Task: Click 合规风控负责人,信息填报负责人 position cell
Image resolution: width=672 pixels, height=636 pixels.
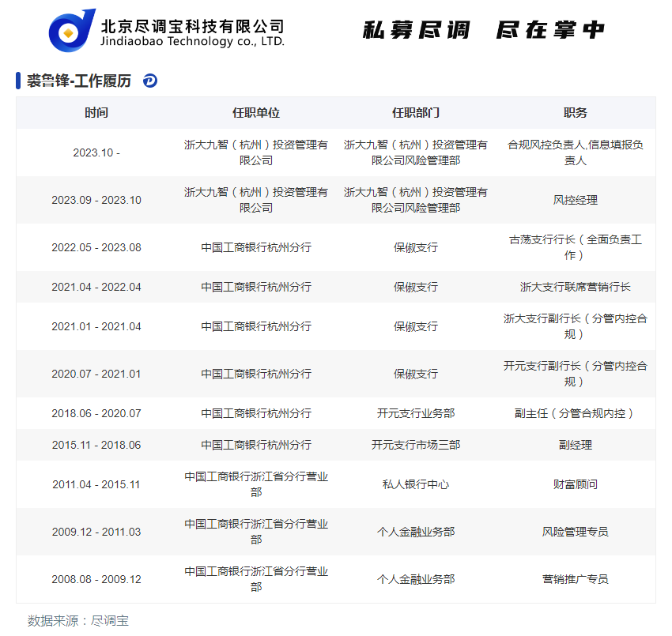Action: click(575, 152)
